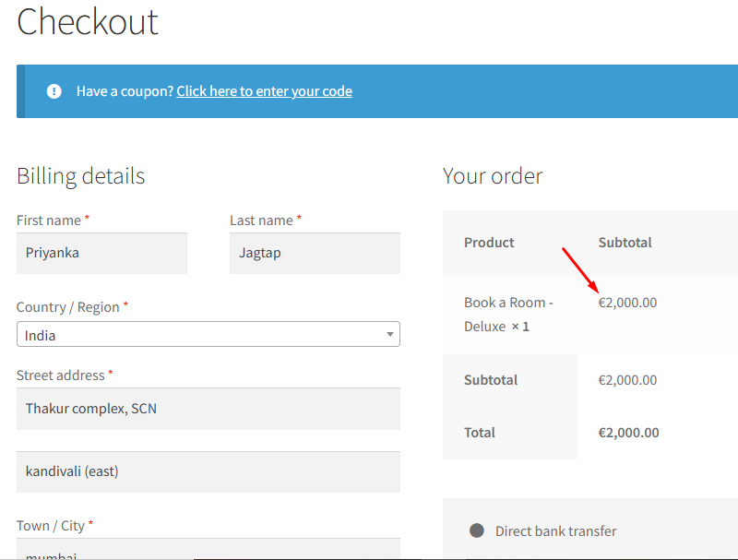Click the Country / Region label
Viewport: 738px width, 560px height.
(x=68, y=306)
